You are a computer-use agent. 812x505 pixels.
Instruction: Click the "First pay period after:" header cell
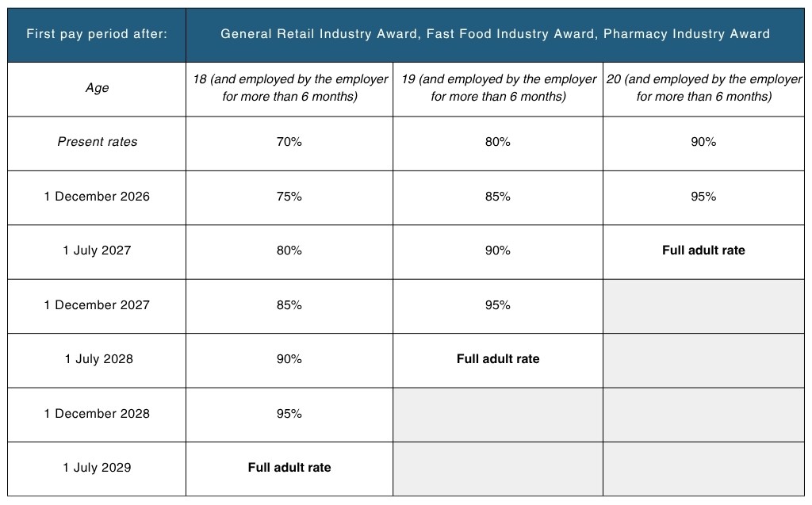(97, 34)
